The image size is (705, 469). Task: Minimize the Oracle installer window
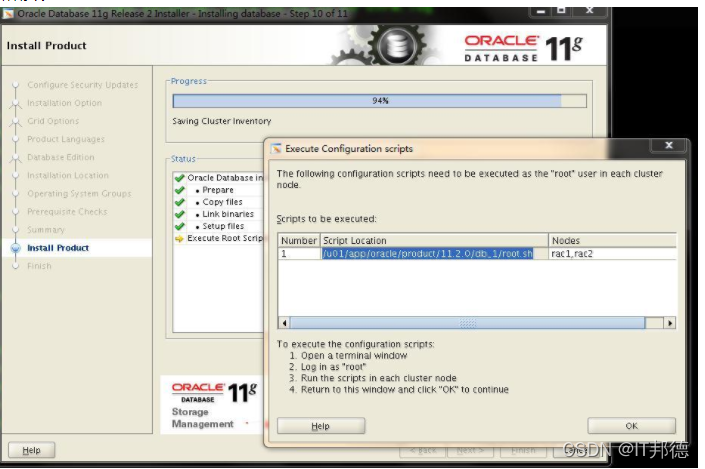[x=541, y=11]
